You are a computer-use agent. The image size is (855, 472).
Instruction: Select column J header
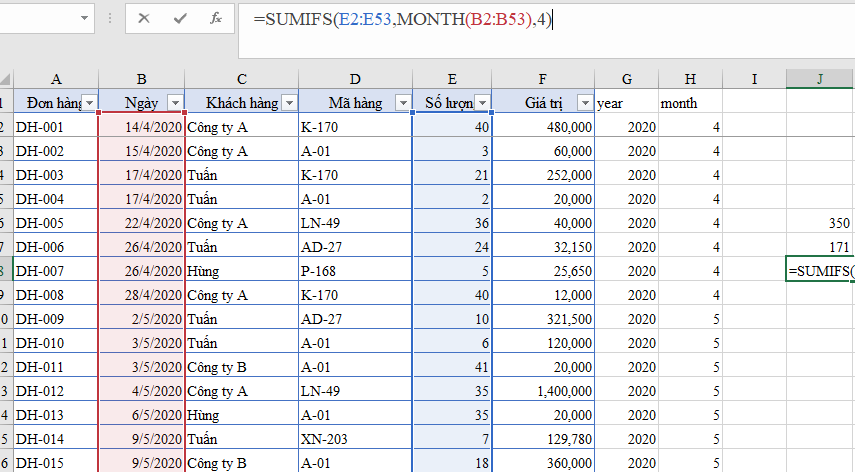tap(820, 79)
